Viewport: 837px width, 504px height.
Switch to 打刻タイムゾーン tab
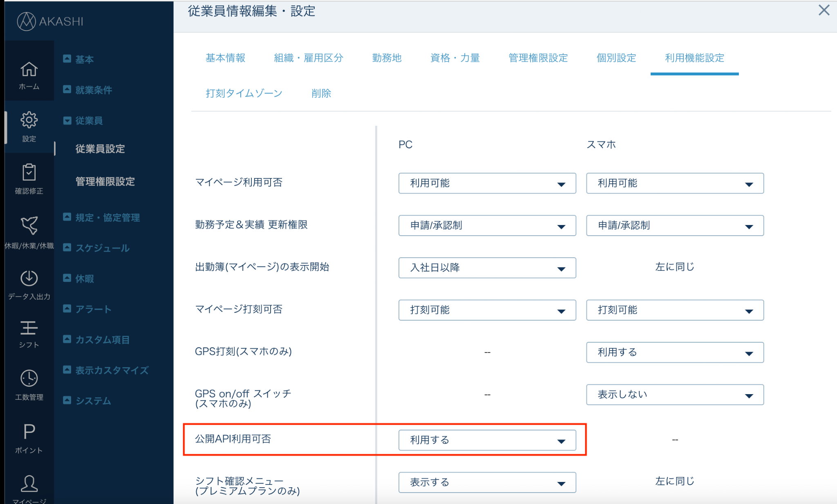coord(244,94)
